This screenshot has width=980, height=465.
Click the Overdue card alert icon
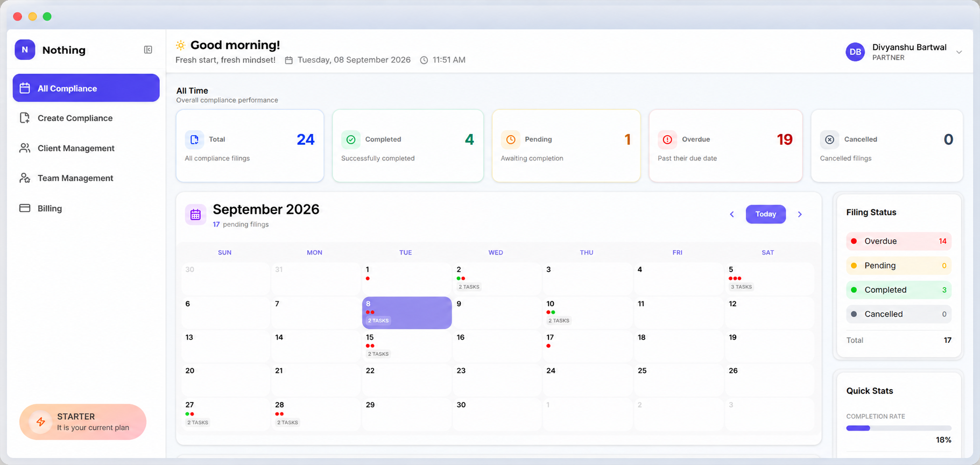[667, 139]
